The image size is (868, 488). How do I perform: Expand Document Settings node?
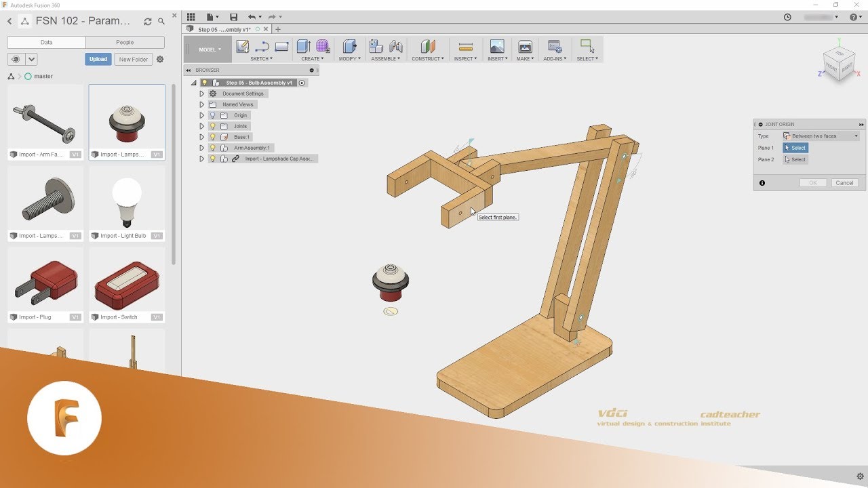(x=201, y=94)
